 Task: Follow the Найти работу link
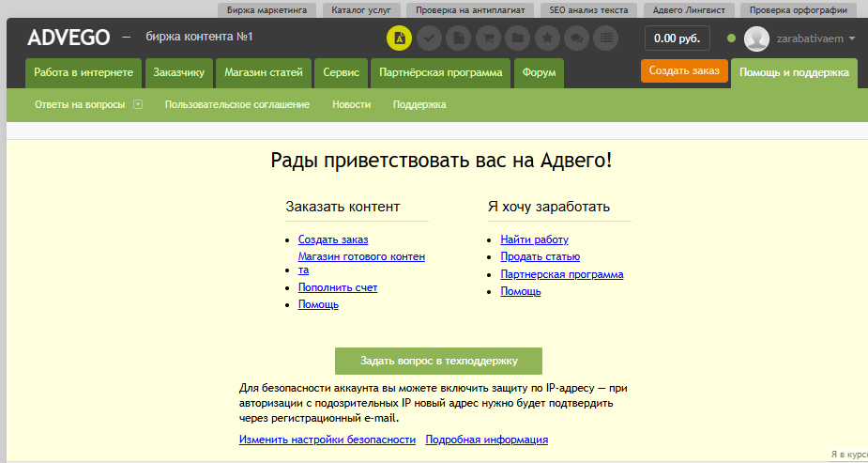(534, 239)
